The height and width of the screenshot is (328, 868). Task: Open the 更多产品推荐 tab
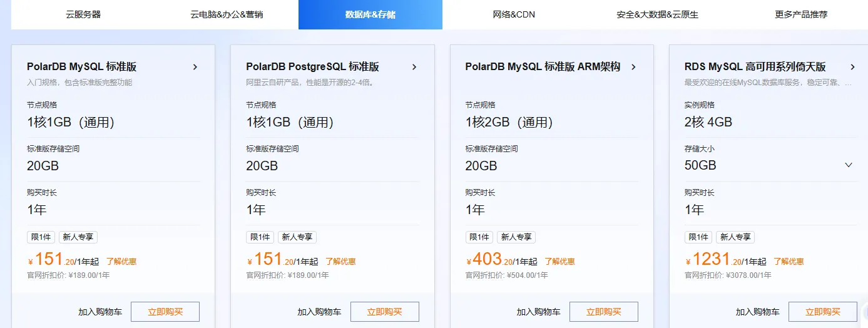click(x=801, y=14)
